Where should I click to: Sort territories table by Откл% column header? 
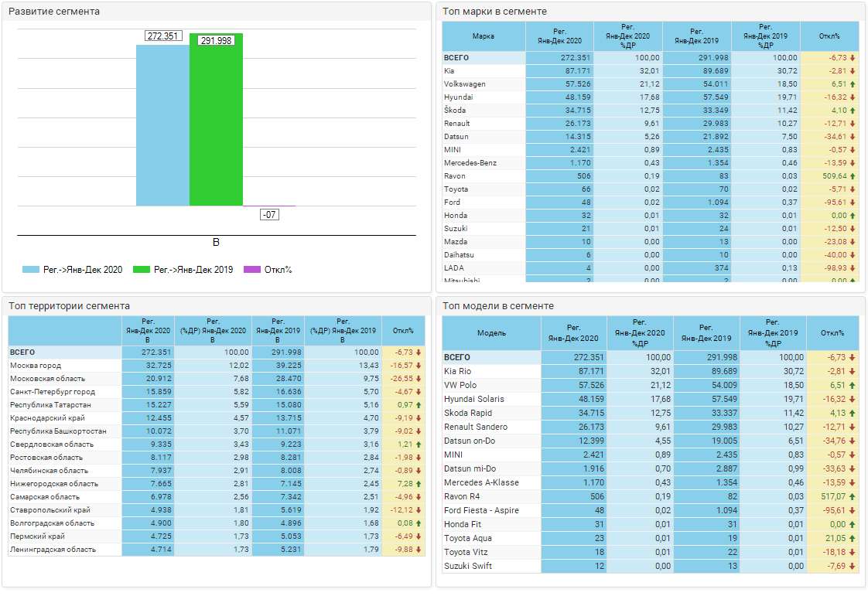click(x=403, y=331)
